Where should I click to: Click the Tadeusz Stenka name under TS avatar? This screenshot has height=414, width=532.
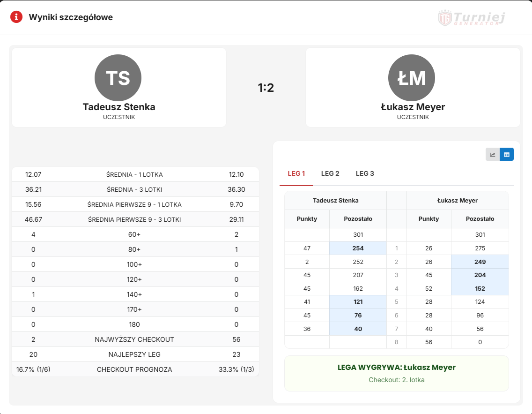(119, 107)
